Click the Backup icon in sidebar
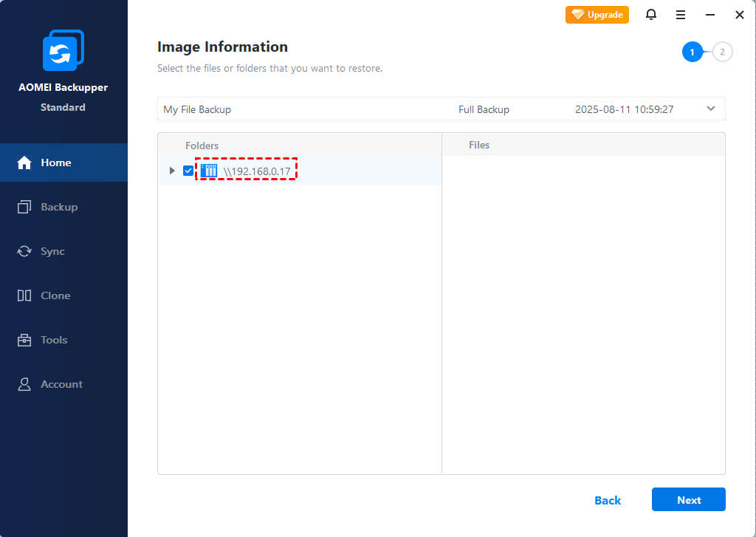The height and width of the screenshot is (537, 756). (x=24, y=207)
